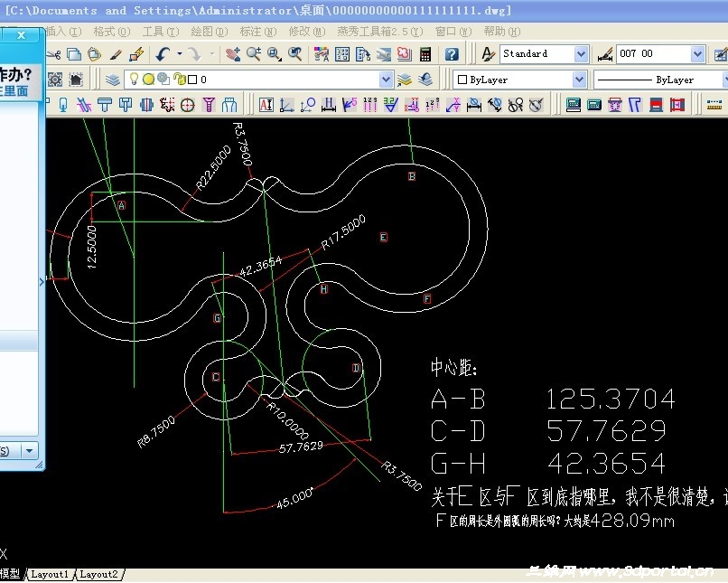The height and width of the screenshot is (583, 728).
Task: Click the Copy icon in toolbar
Action: pos(74,54)
